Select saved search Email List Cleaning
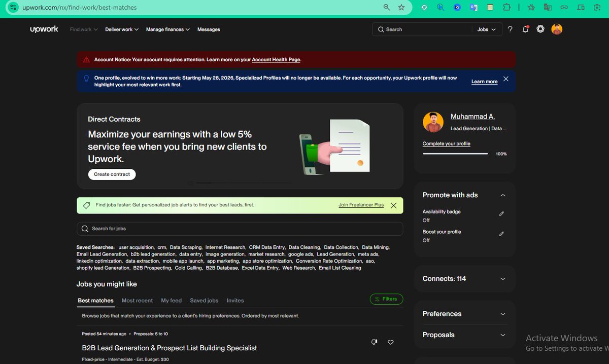This screenshot has width=609, height=364. pyautogui.click(x=340, y=268)
